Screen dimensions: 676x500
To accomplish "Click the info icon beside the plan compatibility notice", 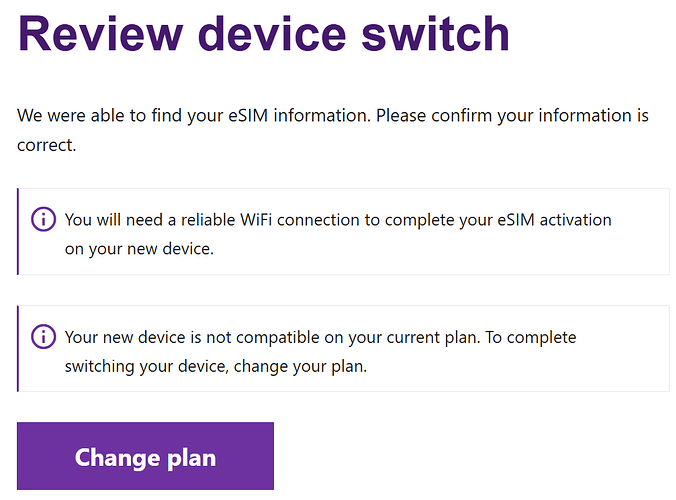I will (44, 336).
